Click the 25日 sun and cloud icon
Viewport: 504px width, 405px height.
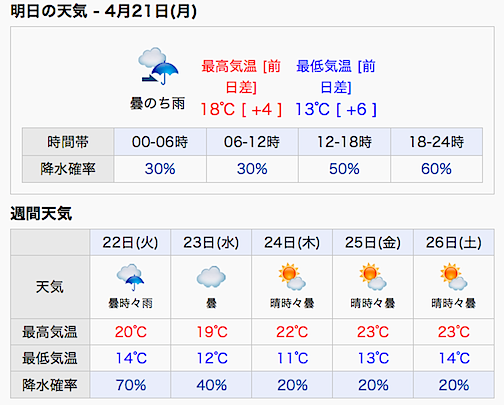(373, 277)
